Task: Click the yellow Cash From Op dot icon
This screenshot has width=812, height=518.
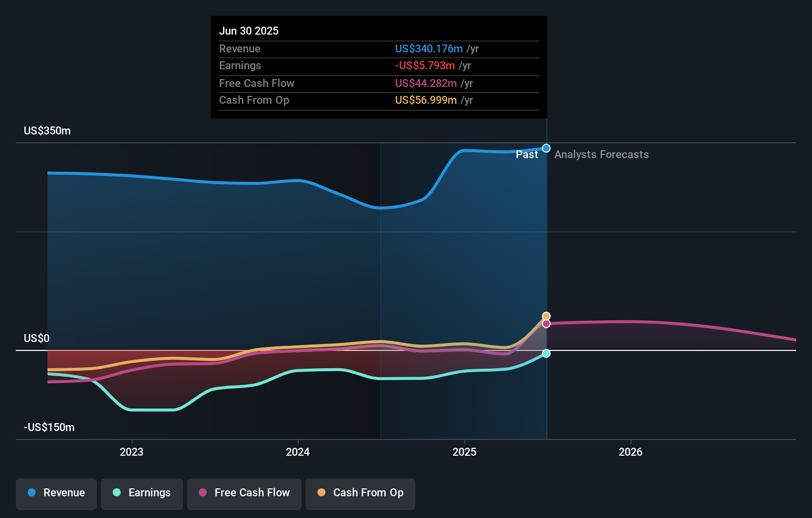Action: click(x=321, y=493)
